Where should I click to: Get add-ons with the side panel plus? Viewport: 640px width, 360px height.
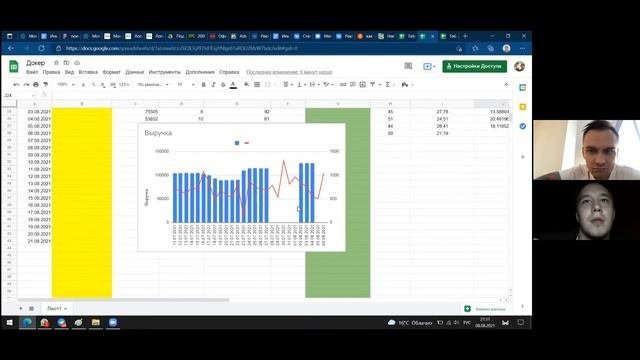coord(522,157)
